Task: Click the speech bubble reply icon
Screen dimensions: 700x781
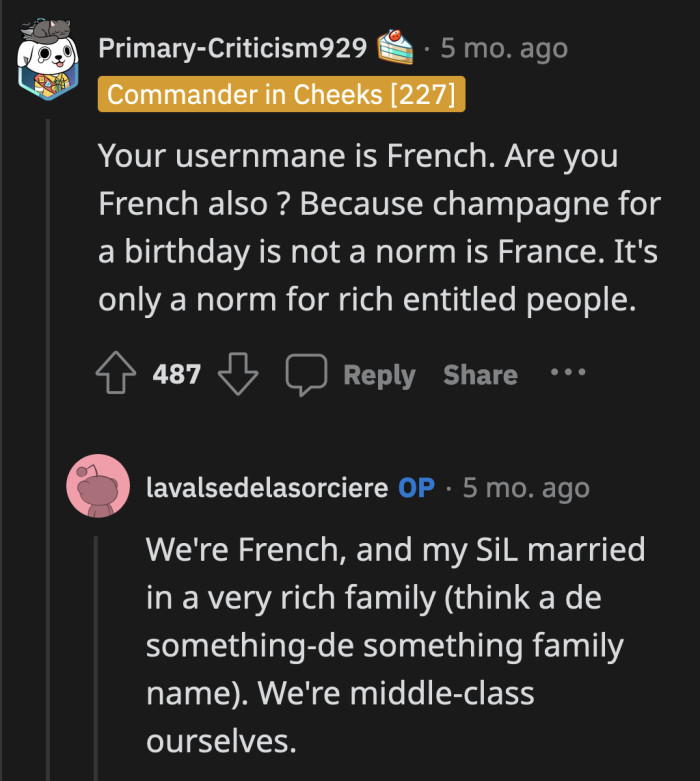Action: pos(306,376)
